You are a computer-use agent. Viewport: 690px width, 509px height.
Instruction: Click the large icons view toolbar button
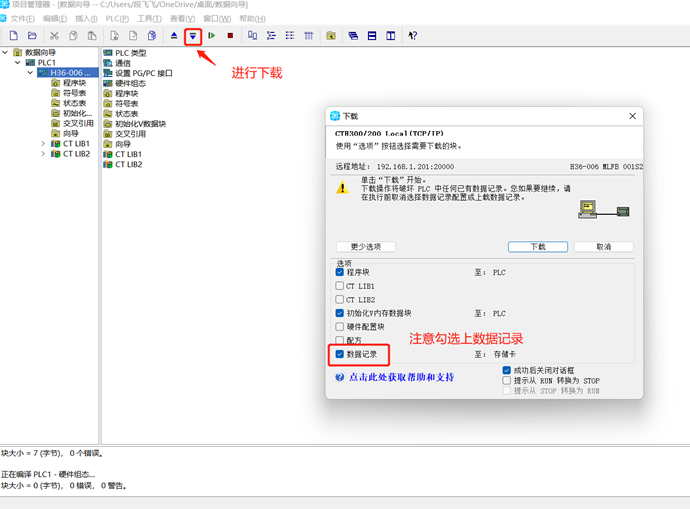coord(253,36)
